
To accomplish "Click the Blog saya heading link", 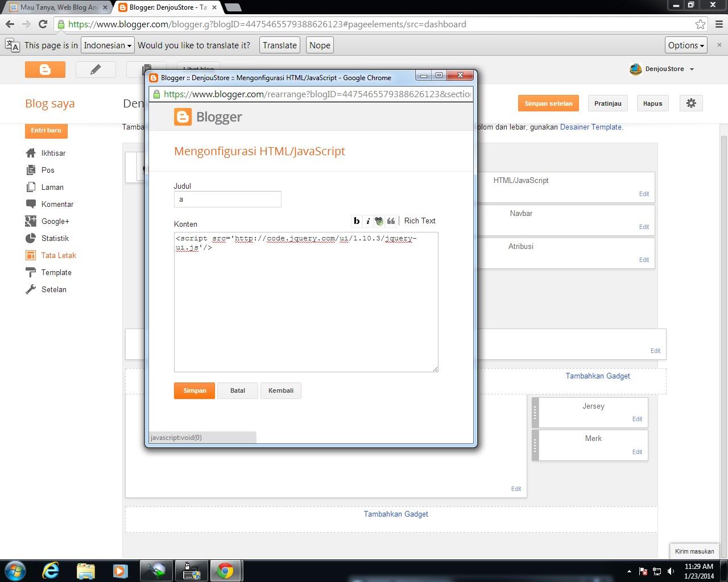I will [49, 103].
